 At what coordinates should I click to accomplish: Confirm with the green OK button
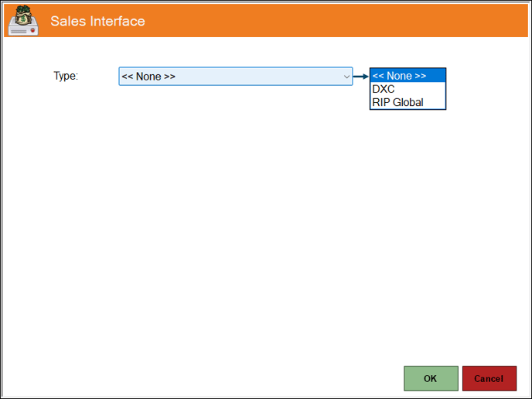tap(431, 378)
